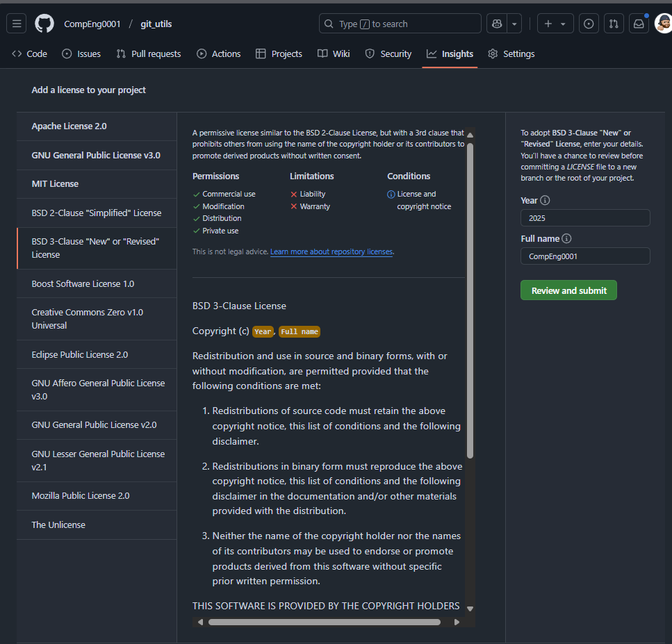Click the Full name info icon
672x644 pixels.
[x=566, y=238]
